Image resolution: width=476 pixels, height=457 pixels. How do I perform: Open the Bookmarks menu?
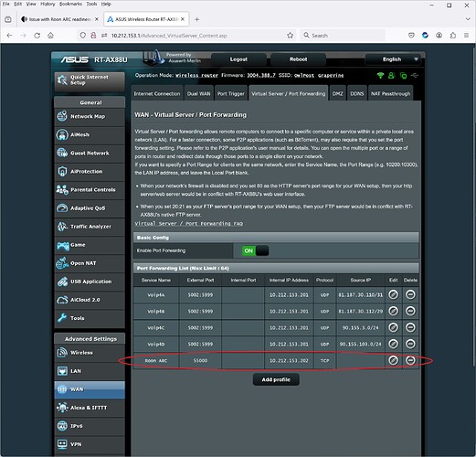click(70, 4)
